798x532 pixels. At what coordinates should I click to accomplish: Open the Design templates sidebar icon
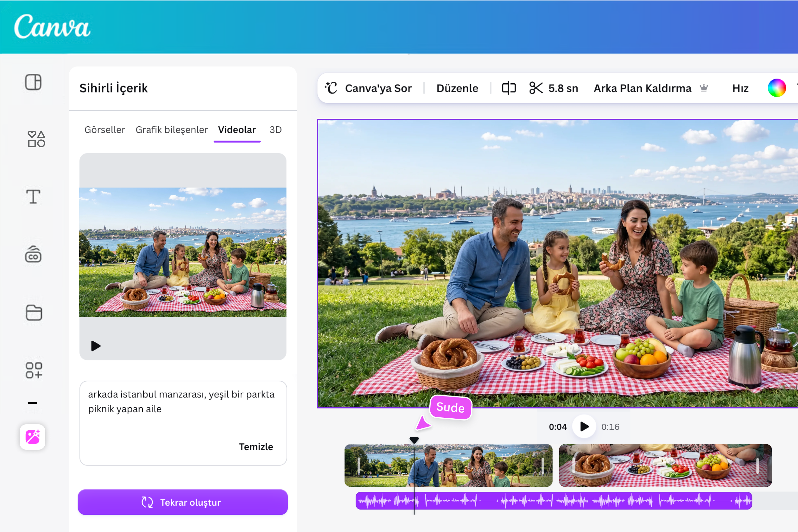(x=33, y=82)
